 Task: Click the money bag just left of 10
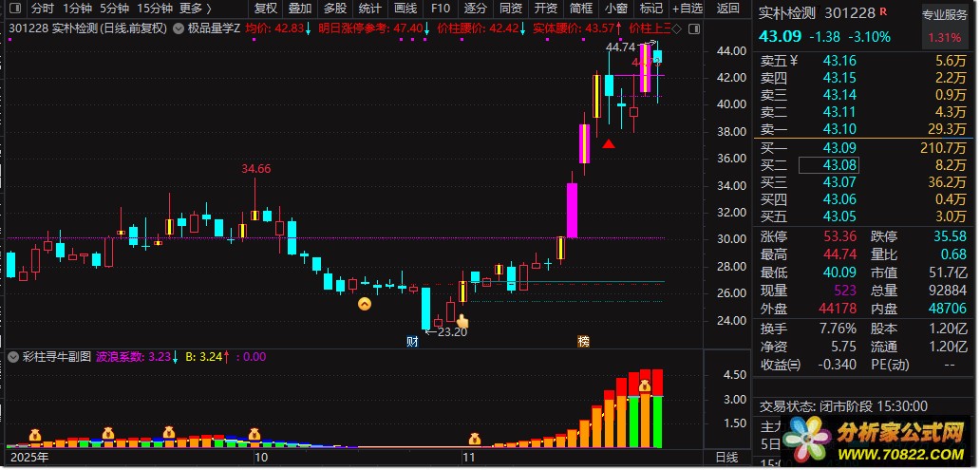point(254,434)
